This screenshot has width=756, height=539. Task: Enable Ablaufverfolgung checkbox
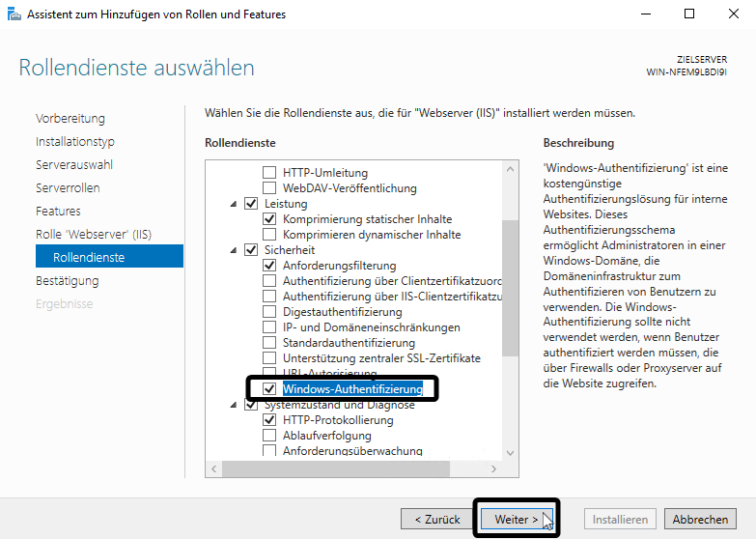pyautogui.click(x=269, y=436)
